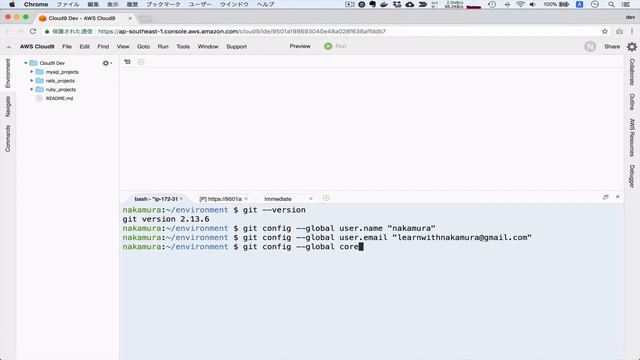Click the Bluetooth icon in the menu bar
640x360 pixels.
click(x=507, y=4)
